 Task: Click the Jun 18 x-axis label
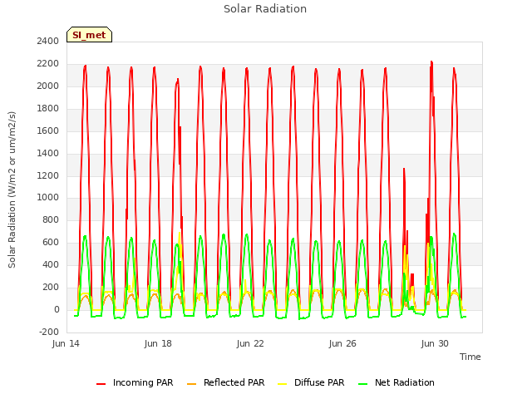pyautogui.click(x=158, y=343)
